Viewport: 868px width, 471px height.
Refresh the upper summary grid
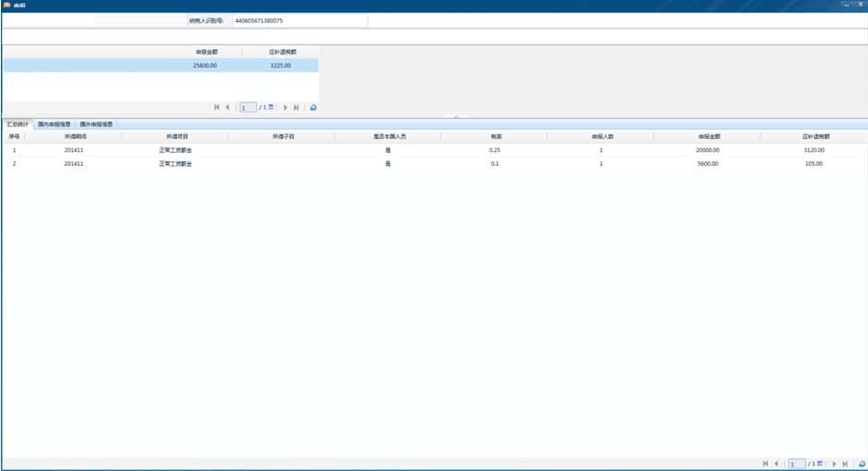[x=313, y=108]
